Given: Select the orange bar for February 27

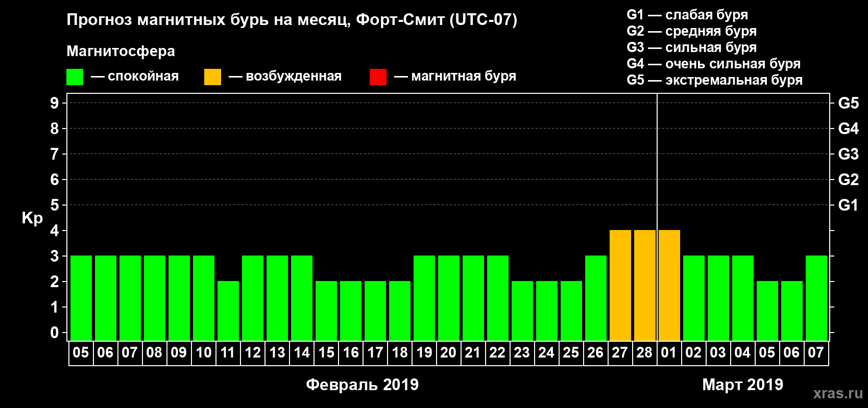Looking at the screenshot, I should [x=620, y=285].
